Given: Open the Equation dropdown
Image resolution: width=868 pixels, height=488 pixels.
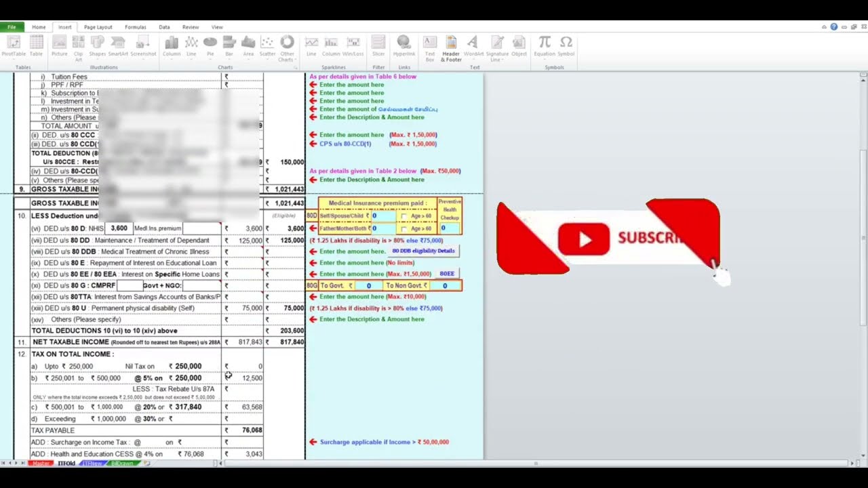Looking at the screenshot, I should [545, 46].
